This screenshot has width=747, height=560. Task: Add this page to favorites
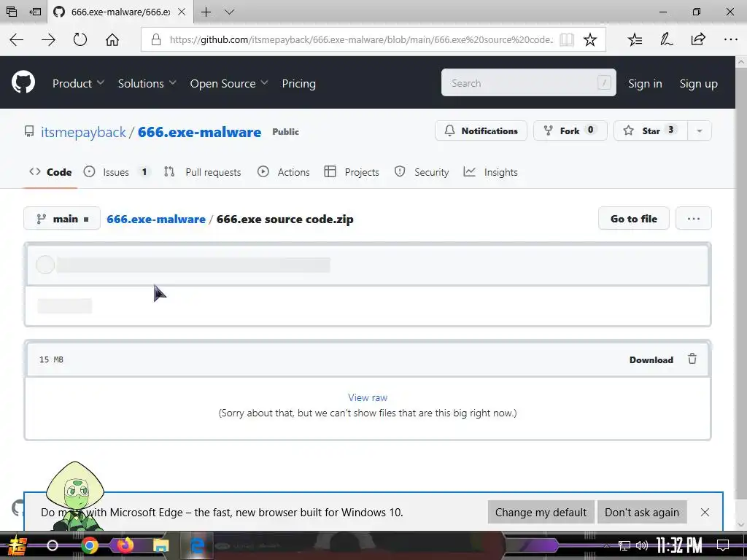[x=589, y=39]
